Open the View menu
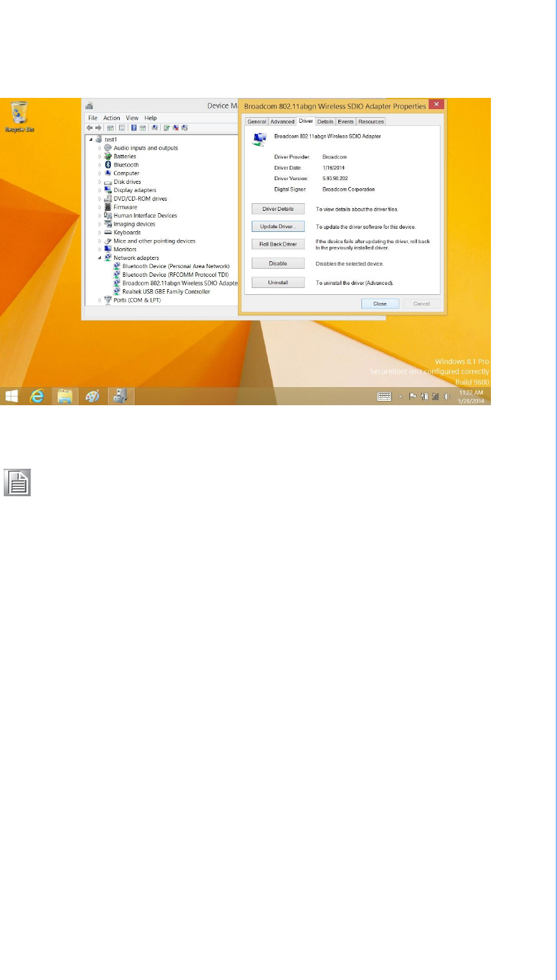The image size is (557, 980). [132, 118]
